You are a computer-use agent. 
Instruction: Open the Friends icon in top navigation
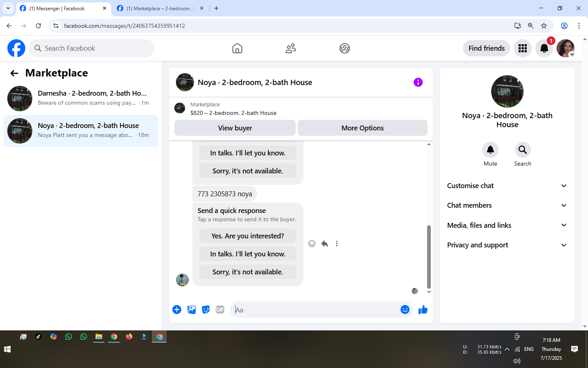click(x=291, y=48)
